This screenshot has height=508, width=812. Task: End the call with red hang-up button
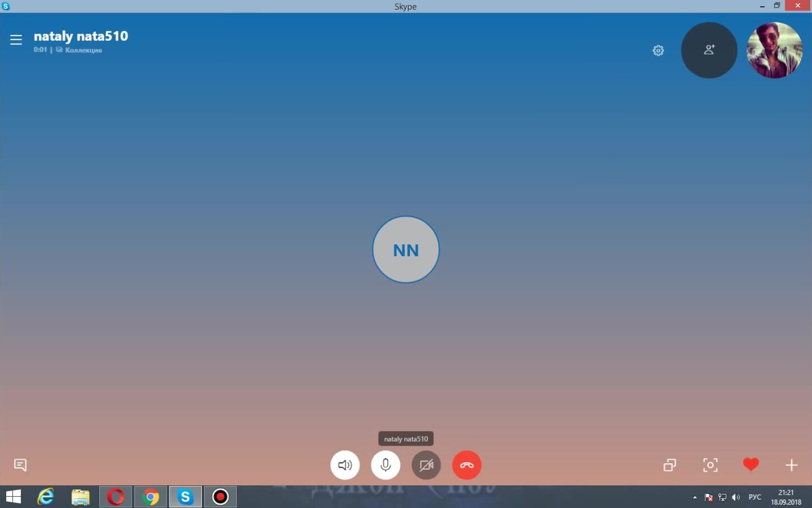point(467,465)
